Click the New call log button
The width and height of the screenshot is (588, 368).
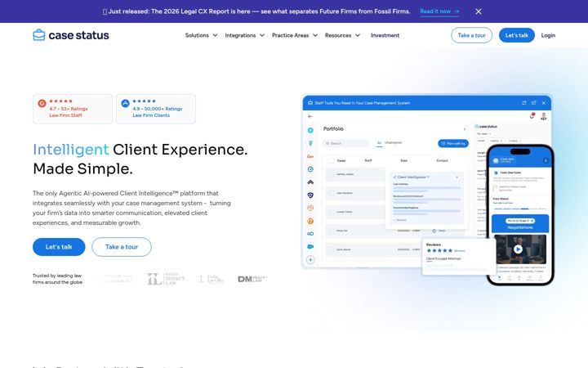click(453, 143)
